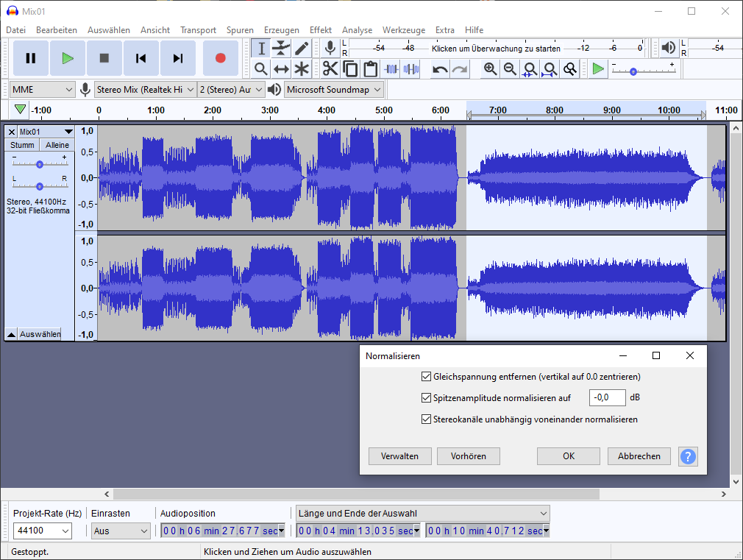Click the Vorhören button
The height and width of the screenshot is (560, 743).
click(x=468, y=456)
